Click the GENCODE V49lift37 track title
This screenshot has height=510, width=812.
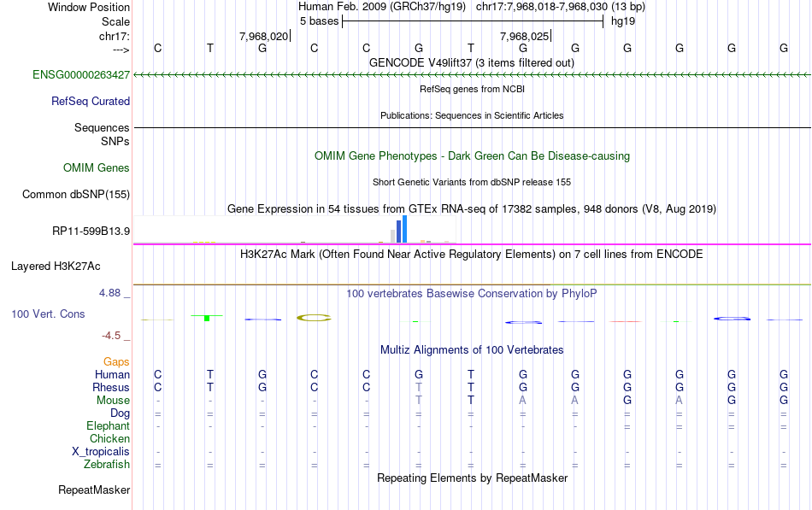coord(471,63)
